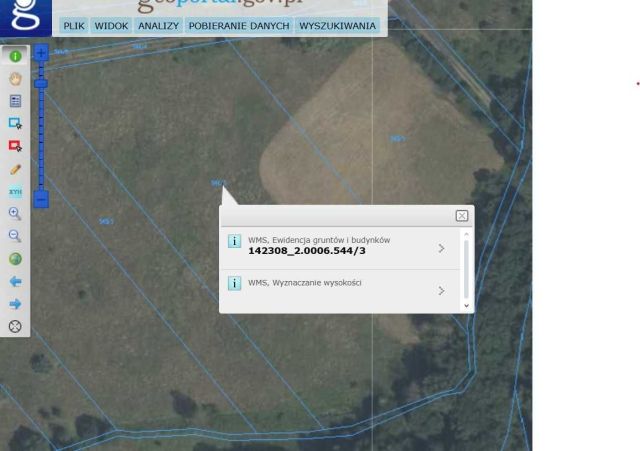Image resolution: width=640 pixels, height=451 pixels.
Task: Select parcel ID 142308_2.0006.544/3
Action: 307,251
